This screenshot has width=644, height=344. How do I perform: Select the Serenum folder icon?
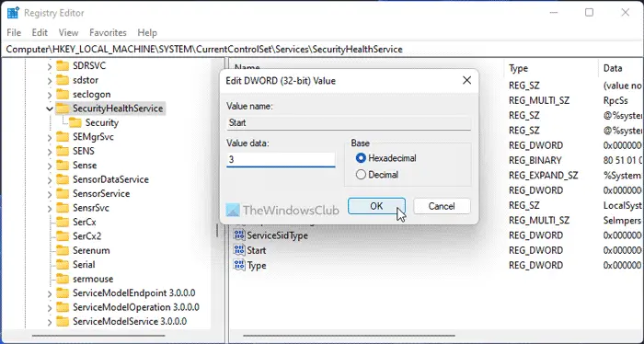pos(63,250)
